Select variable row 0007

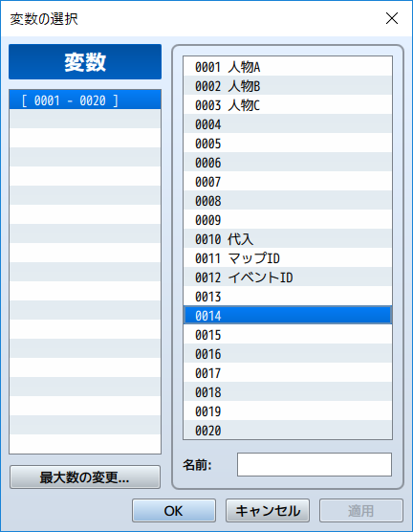[x=288, y=181]
